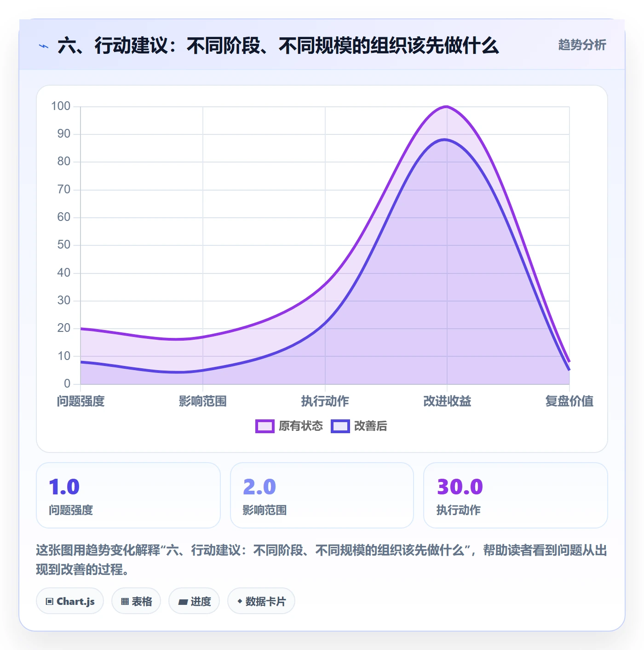Click the 复盘价值 x-axis label
644x650 pixels.
point(569,401)
